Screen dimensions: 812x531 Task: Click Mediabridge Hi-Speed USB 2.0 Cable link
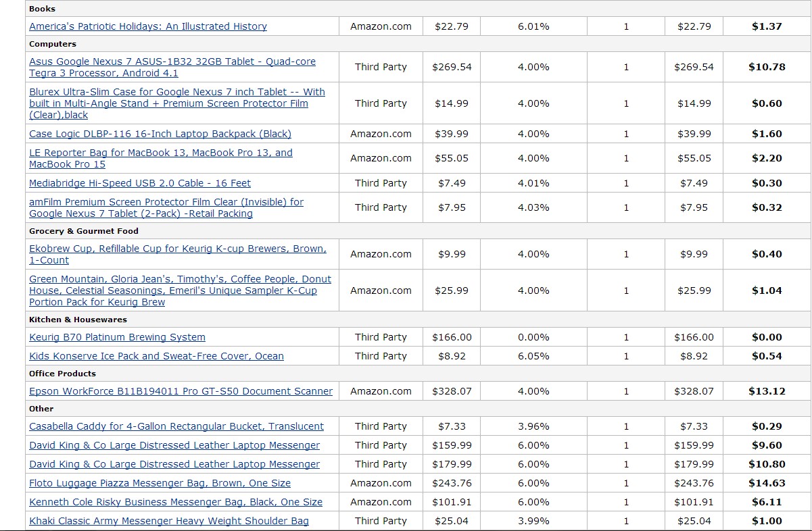140,183
